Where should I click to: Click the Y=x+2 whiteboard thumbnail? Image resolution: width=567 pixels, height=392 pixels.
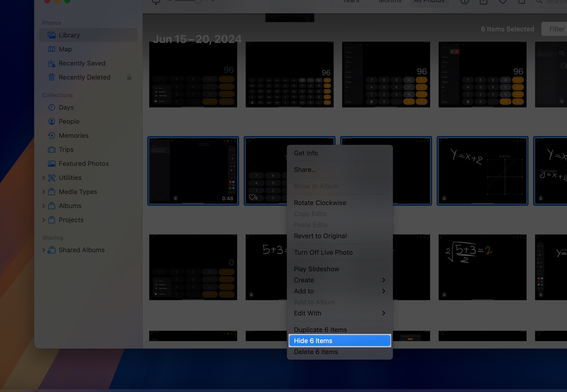coord(482,171)
